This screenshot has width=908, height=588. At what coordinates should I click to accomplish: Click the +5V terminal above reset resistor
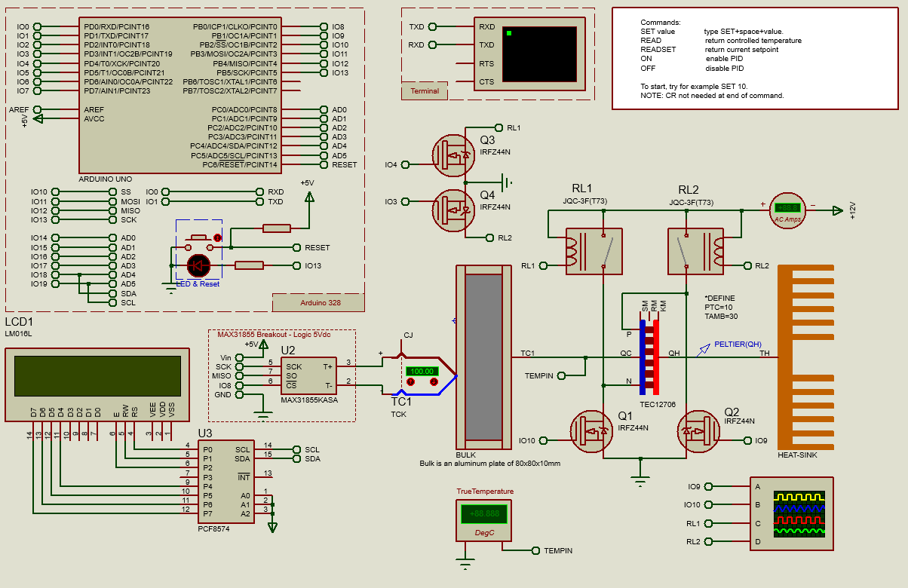tap(308, 197)
